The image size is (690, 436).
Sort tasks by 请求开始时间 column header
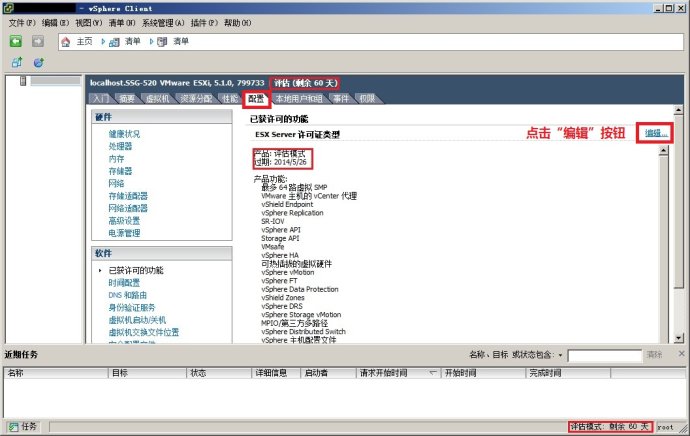(x=398, y=373)
